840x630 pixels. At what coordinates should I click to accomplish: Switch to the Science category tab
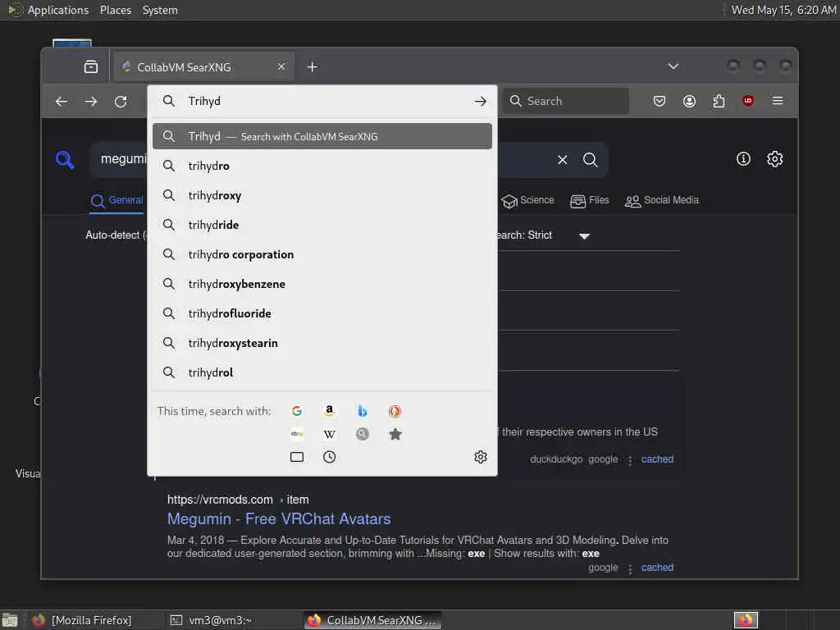pyautogui.click(x=527, y=200)
